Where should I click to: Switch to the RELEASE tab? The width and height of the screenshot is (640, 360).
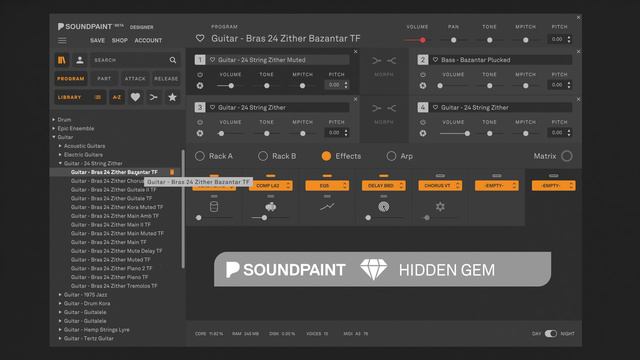(166, 78)
